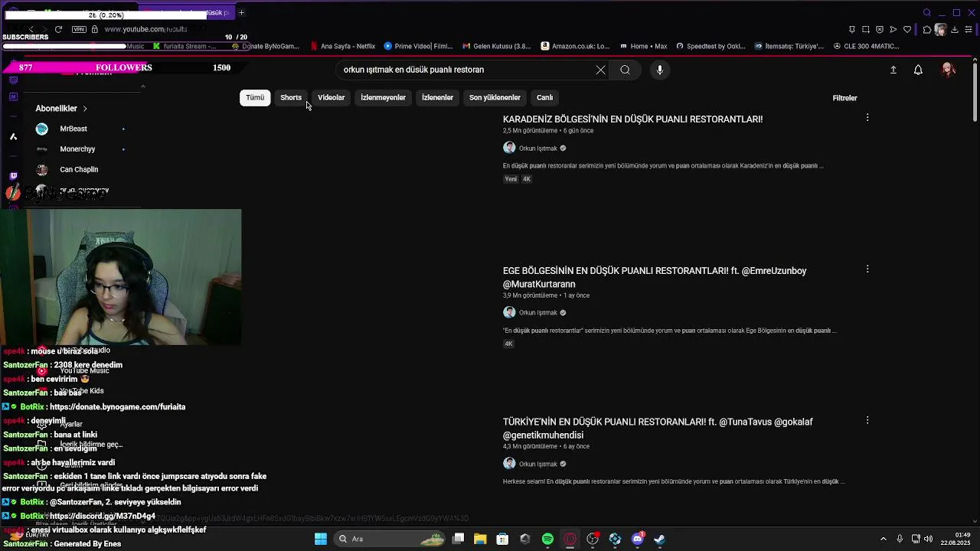
Task: Select the Canlı filter chip
Action: pos(544,98)
